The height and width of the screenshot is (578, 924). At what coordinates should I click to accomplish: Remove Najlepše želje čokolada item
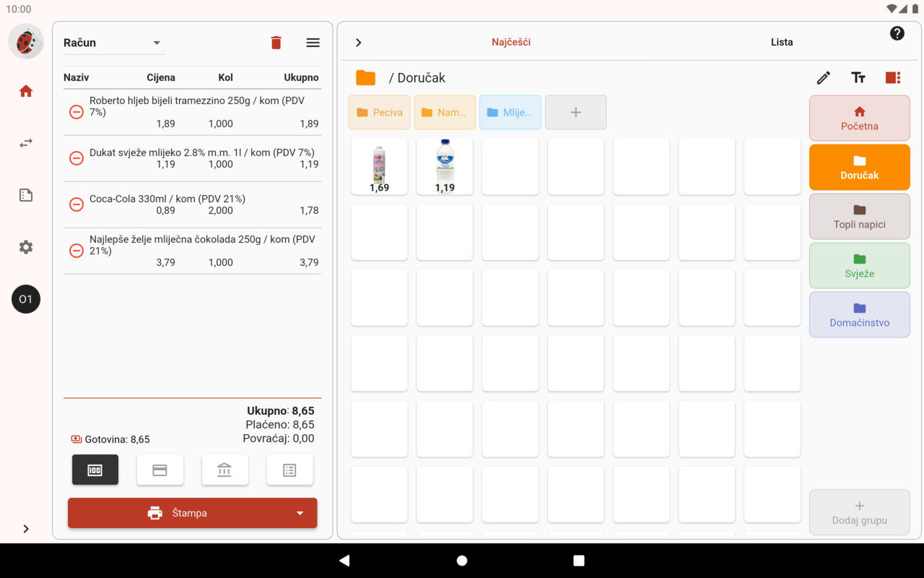(x=76, y=251)
